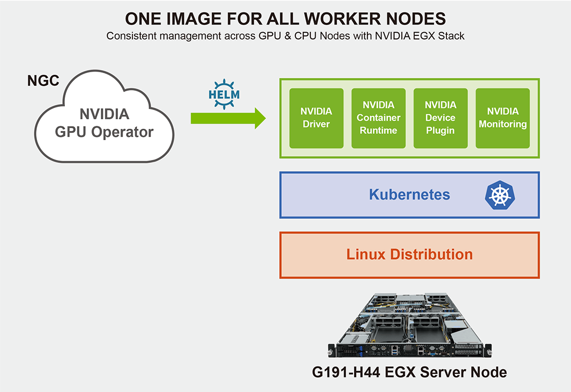Image resolution: width=571 pixels, height=392 pixels.
Task: Select the NVIDIA GPU Operator cloud
Action: tap(104, 123)
